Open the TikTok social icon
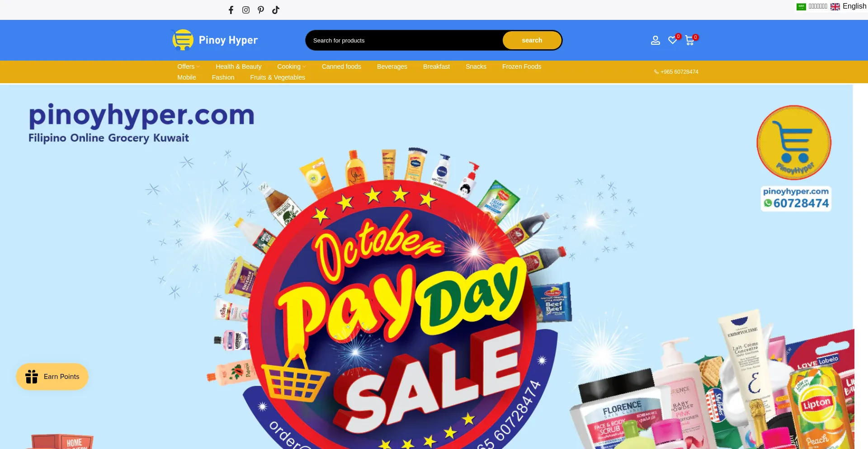The width and height of the screenshot is (868, 449). point(276,10)
